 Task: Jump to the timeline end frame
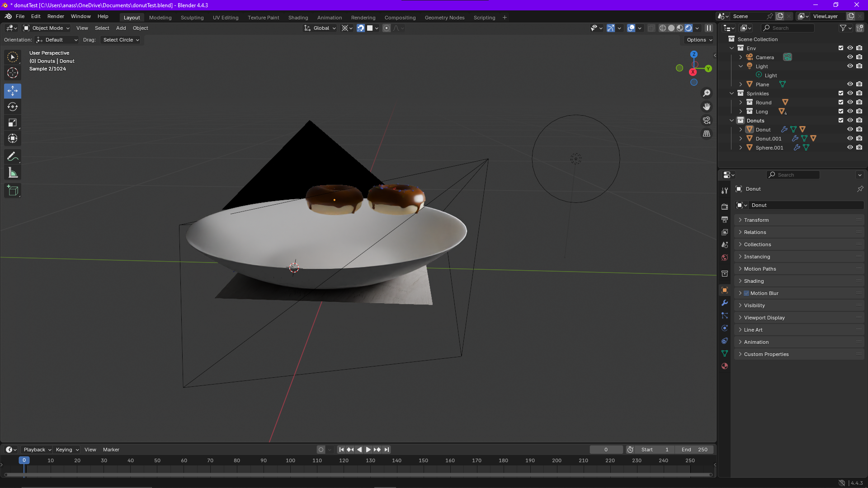(x=387, y=450)
